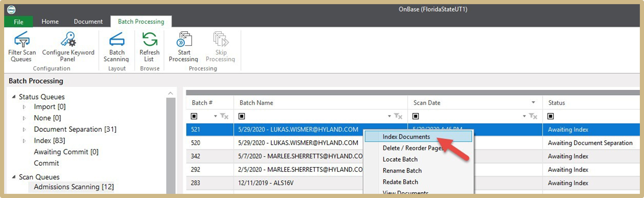Collapse the Scan Queues tree node
This screenshot has width=644, height=198.
click(x=14, y=177)
